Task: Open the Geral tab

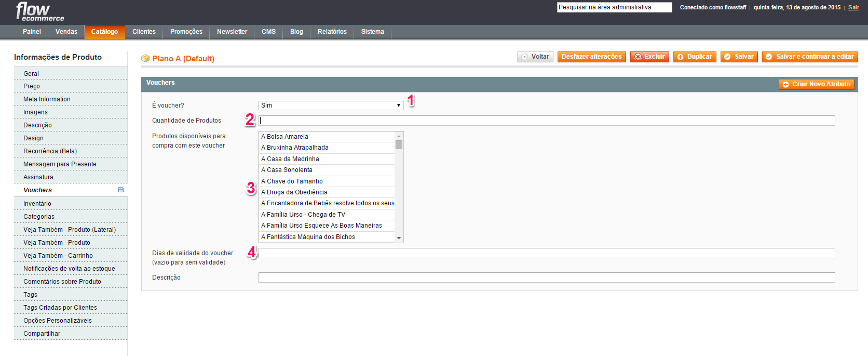Action: [x=71, y=73]
